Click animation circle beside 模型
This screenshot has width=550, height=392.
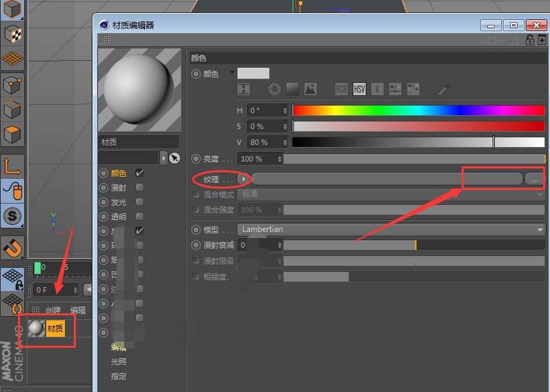(x=196, y=230)
